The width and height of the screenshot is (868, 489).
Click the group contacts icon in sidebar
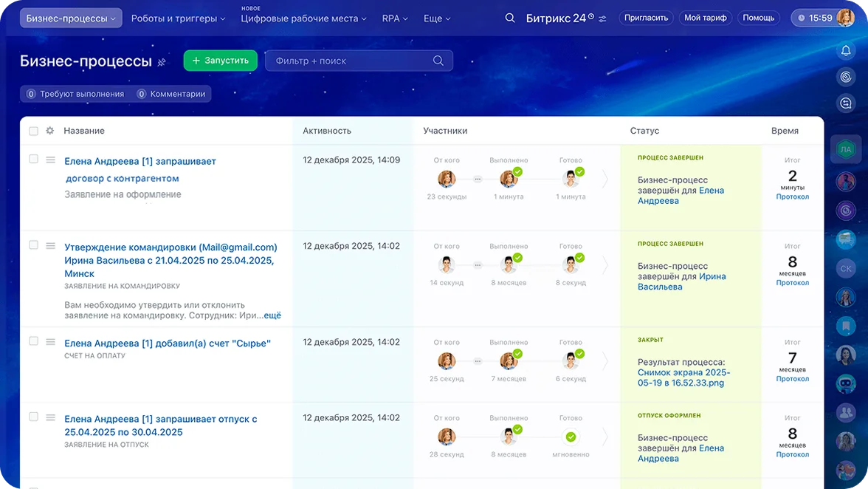pyautogui.click(x=845, y=413)
